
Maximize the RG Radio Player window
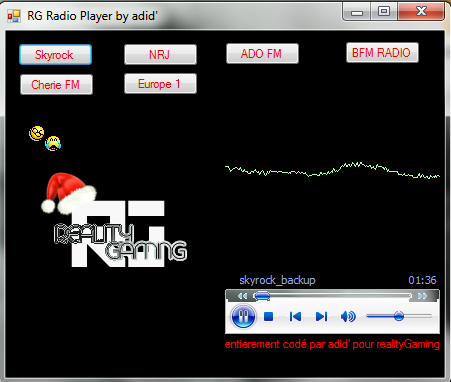[x=384, y=12]
